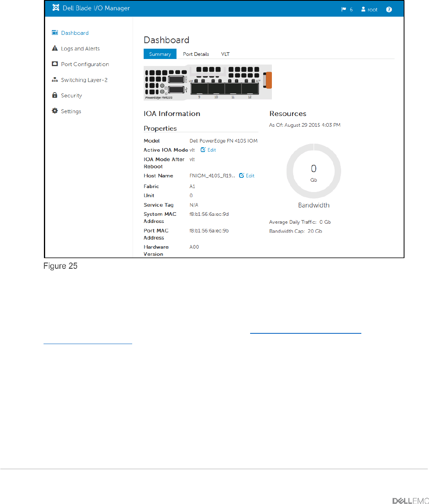Click the IOA Mode After Reboot vlt value
Screen dimensions: 429x504
click(x=192, y=160)
